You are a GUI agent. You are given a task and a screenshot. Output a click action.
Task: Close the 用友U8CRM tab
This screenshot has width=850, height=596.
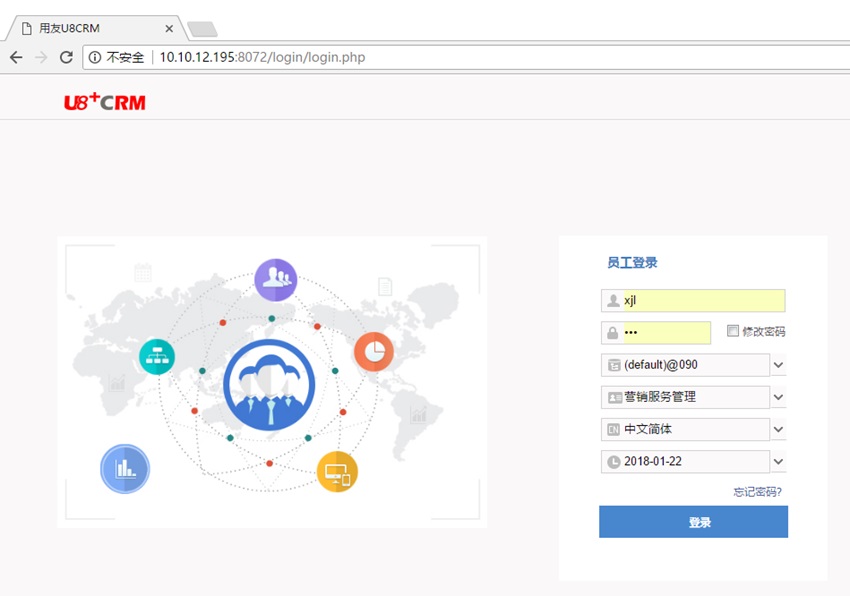click(169, 29)
